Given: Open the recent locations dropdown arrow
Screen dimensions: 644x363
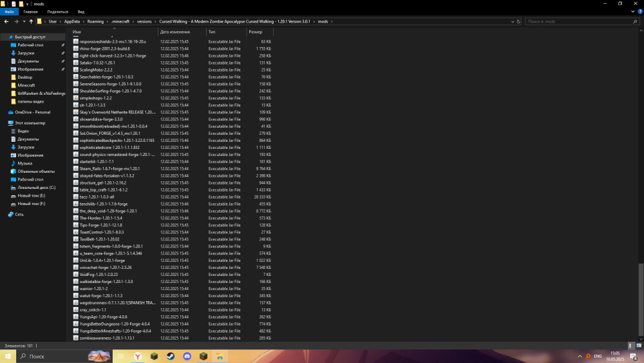Looking at the screenshot, I should click(x=24, y=21).
